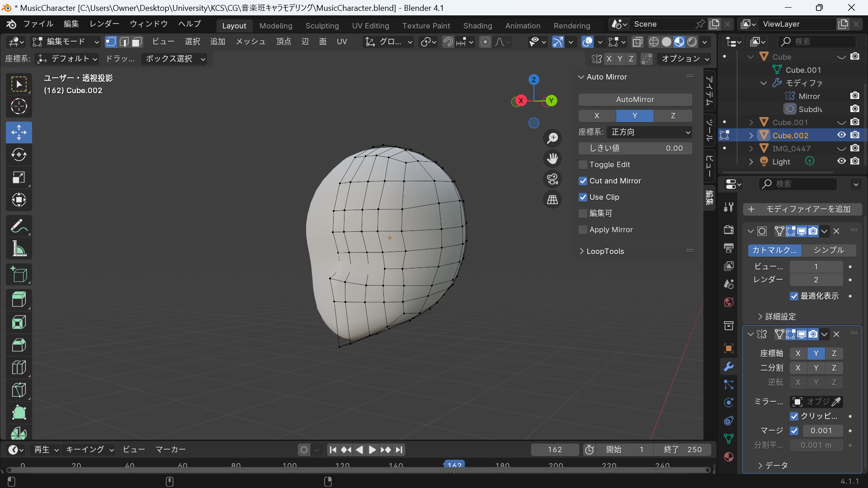Expand the LoopTools panel
Image resolution: width=868 pixels, height=488 pixels.
[605, 251]
